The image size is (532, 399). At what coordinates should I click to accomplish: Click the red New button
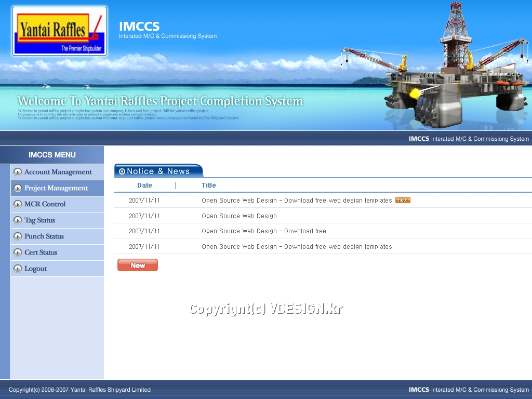[x=138, y=265]
